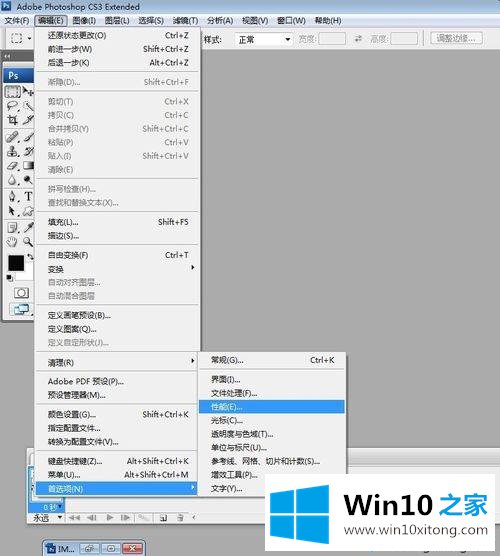Viewport: 500px width, 556px height.
Task: Go to next animation frame
Action: point(125,518)
